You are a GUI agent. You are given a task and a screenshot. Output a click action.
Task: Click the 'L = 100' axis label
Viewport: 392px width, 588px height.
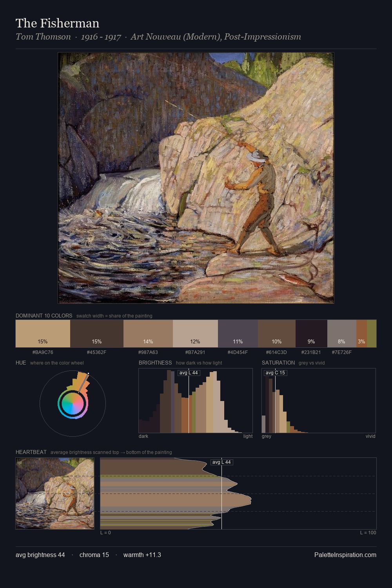(368, 533)
